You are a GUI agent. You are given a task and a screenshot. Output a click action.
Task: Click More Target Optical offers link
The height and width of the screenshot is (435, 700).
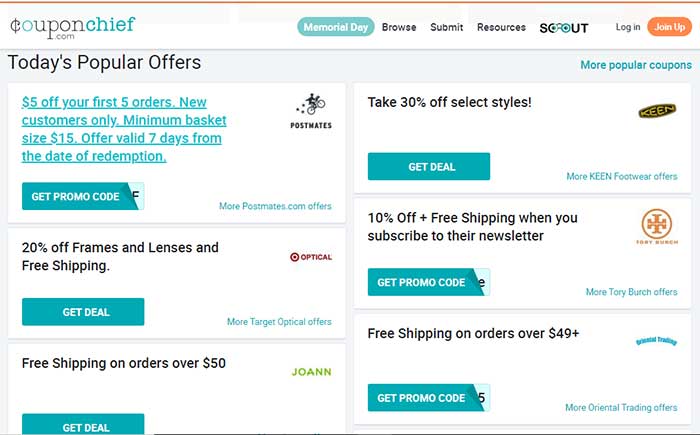279,322
